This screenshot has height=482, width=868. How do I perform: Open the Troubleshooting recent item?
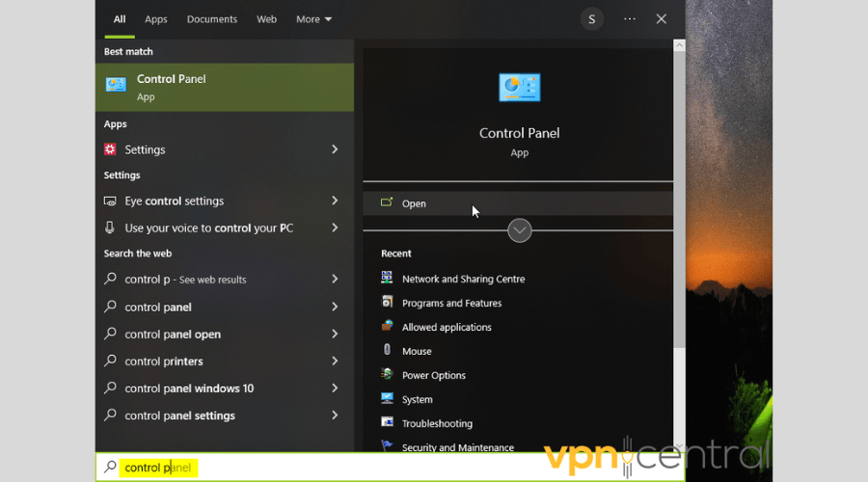pyautogui.click(x=437, y=423)
